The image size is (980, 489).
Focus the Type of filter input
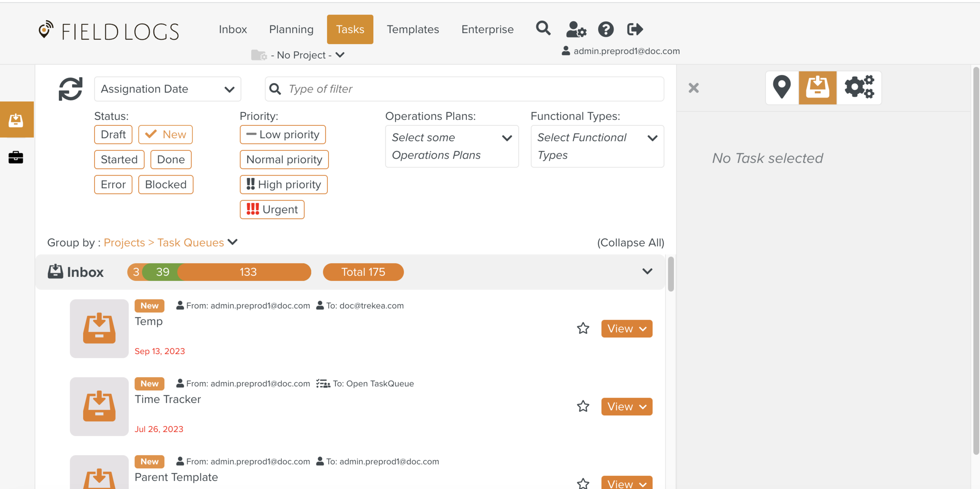(x=465, y=89)
